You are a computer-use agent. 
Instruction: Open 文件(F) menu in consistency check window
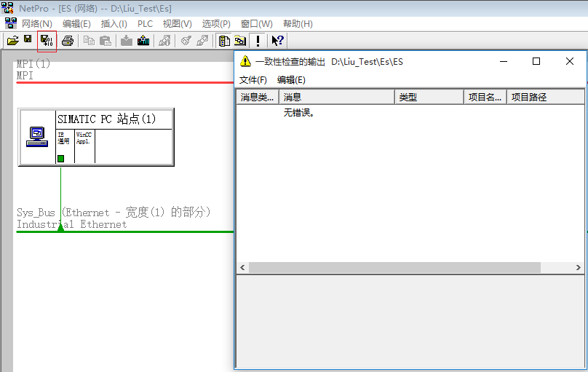pos(253,80)
